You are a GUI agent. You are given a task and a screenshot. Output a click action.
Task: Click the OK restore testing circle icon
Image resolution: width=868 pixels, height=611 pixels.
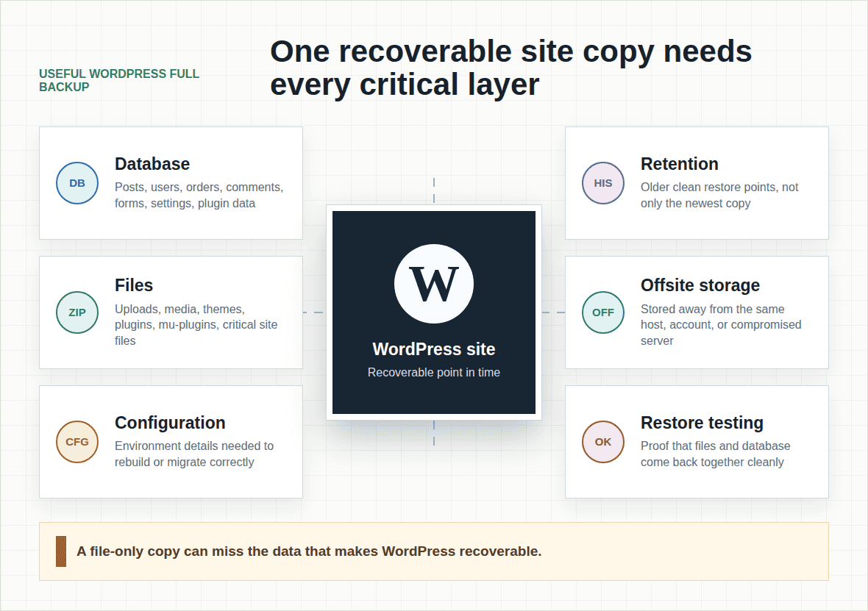(603, 442)
